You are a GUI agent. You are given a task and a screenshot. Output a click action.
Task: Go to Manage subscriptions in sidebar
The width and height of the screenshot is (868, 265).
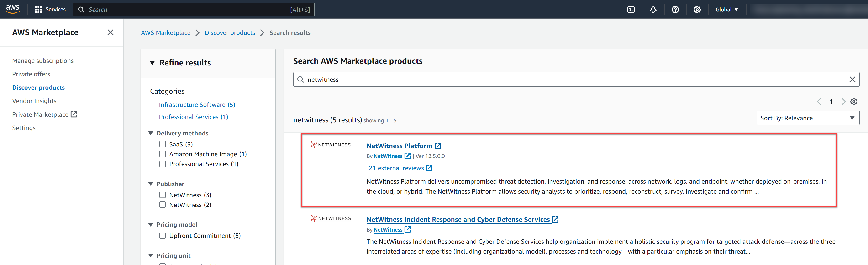tap(43, 61)
